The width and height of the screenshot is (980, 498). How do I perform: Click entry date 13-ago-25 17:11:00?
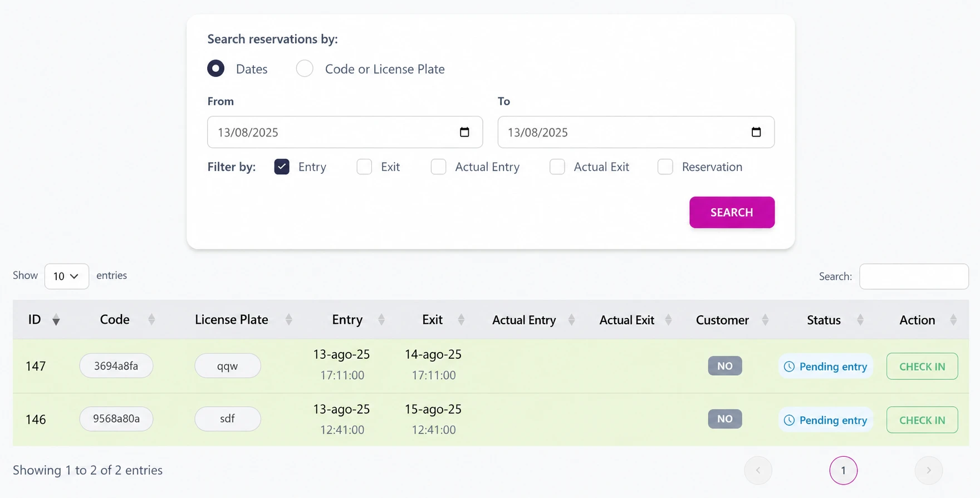(342, 365)
